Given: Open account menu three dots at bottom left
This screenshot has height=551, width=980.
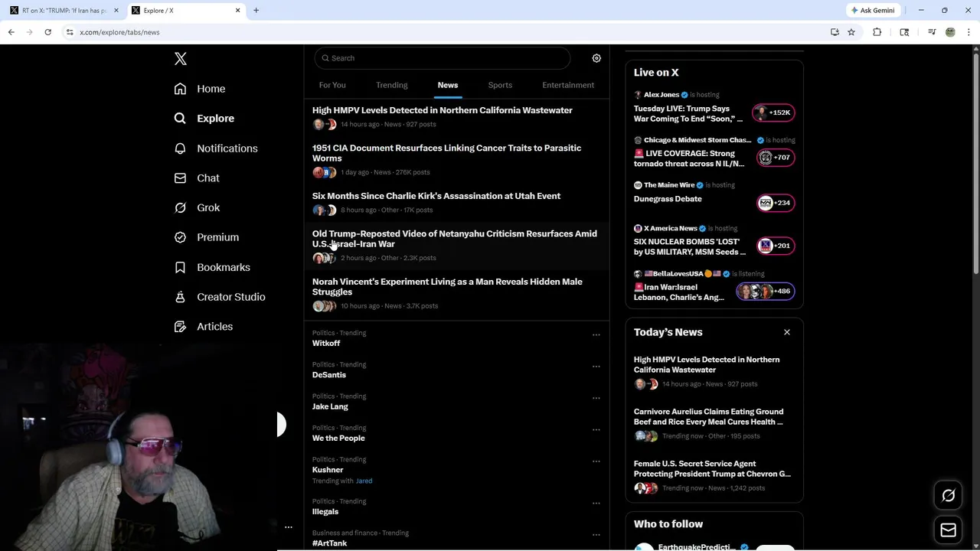Looking at the screenshot, I should (x=289, y=527).
